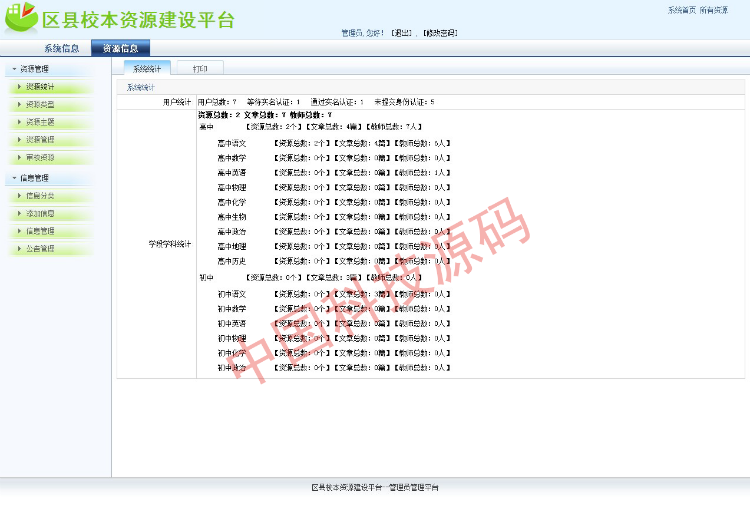The height and width of the screenshot is (507, 750).
Task: Click the 初中英语 subject row
Action: (x=333, y=323)
